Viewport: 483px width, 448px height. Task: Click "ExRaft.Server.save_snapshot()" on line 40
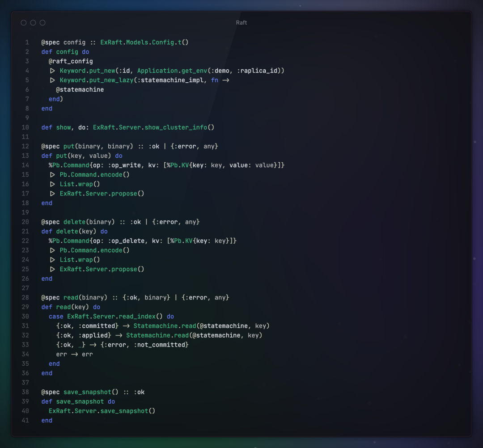coord(102,411)
